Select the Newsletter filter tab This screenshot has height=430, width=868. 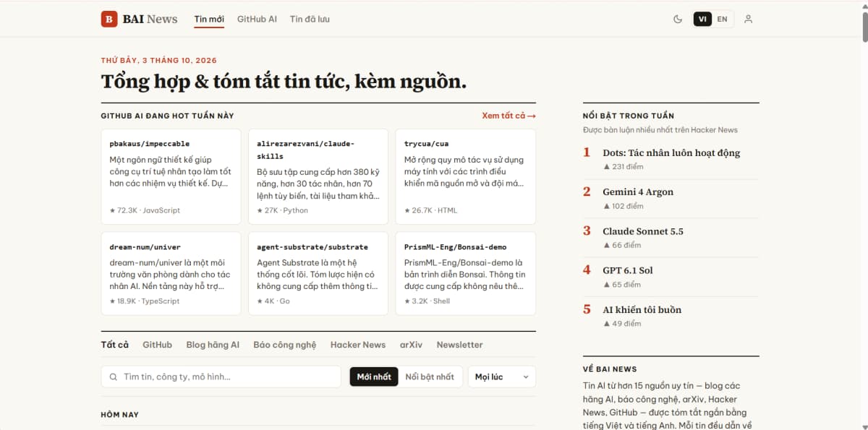(459, 345)
